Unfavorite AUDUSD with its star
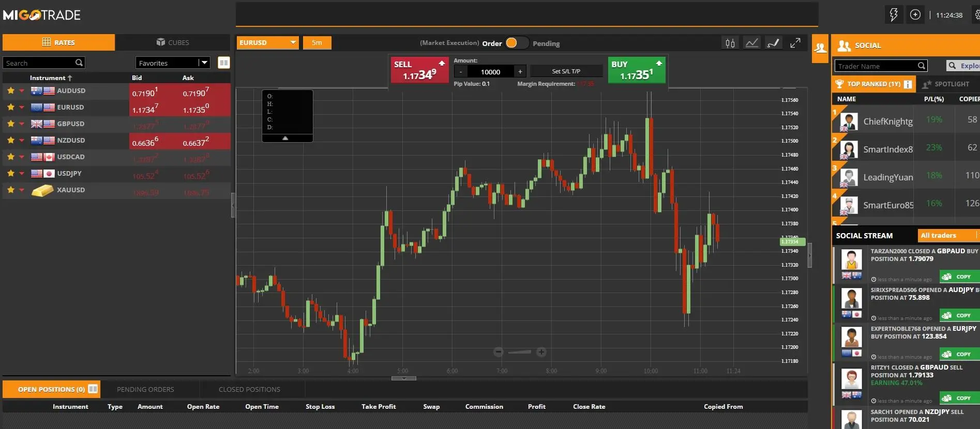Viewport: 980px width, 429px height. coord(11,90)
